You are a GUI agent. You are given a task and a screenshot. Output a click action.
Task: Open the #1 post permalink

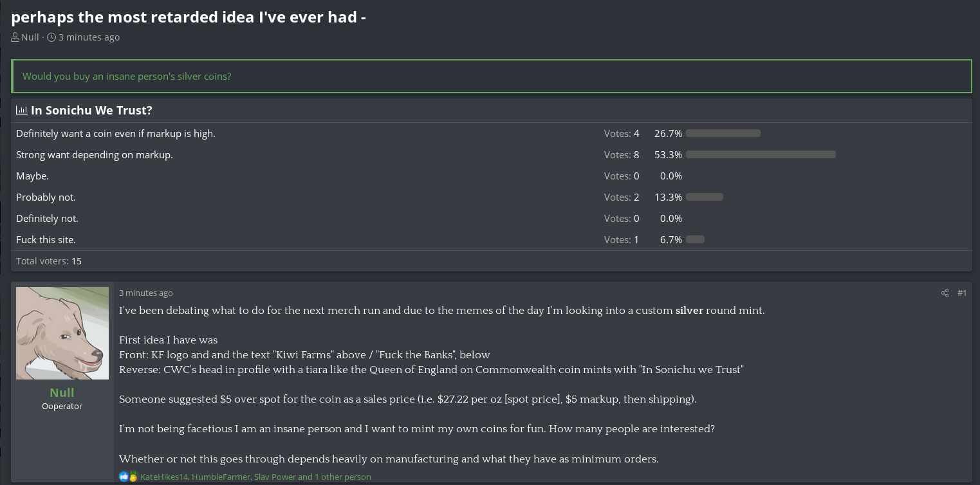tap(962, 293)
